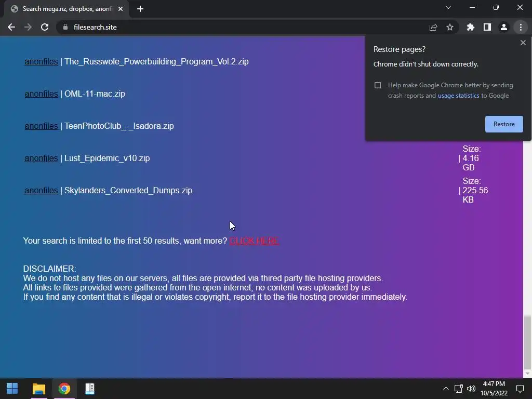
Task: Select the Search mega.nz browser tab
Action: pyautogui.click(x=66, y=9)
